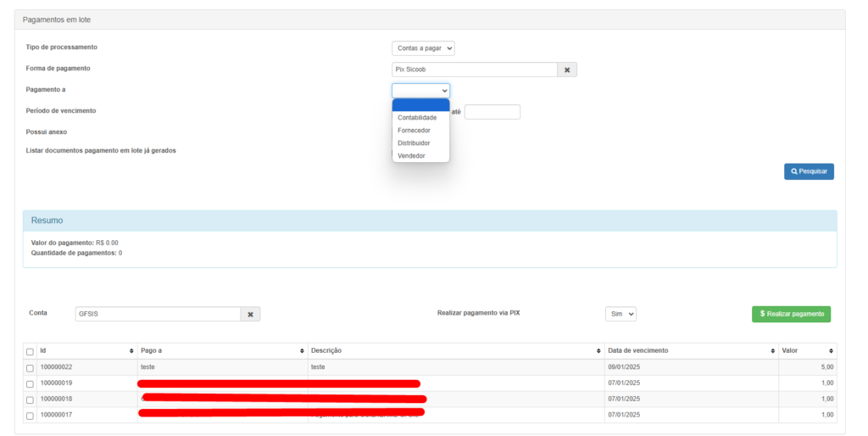This screenshot has width=868, height=436.
Task: Tick the checkbox for row 100000017
Action: pos(30,416)
